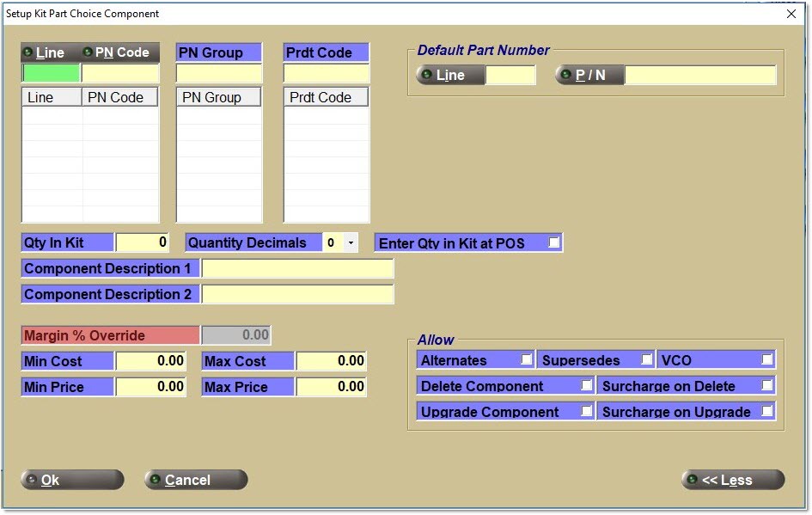
Task: Check the Alternates checkbox
Action: tap(527, 359)
